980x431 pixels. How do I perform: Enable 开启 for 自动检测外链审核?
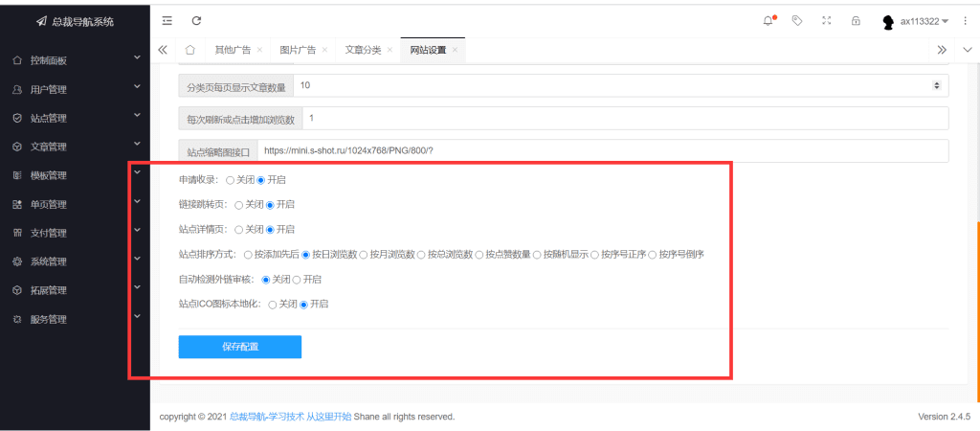point(297,280)
